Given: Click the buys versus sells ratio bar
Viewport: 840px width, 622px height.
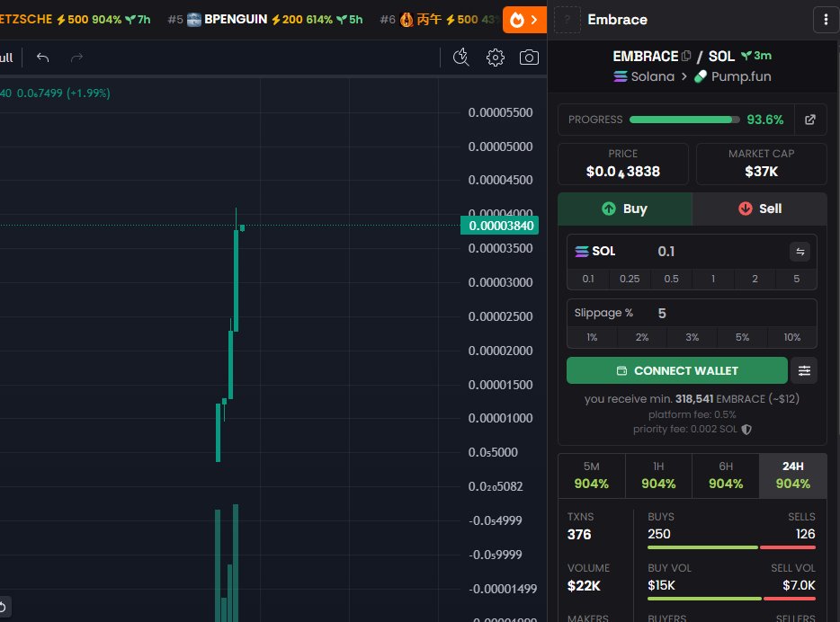Looking at the screenshot, I should pyautogui.click(x=731, y=547).
